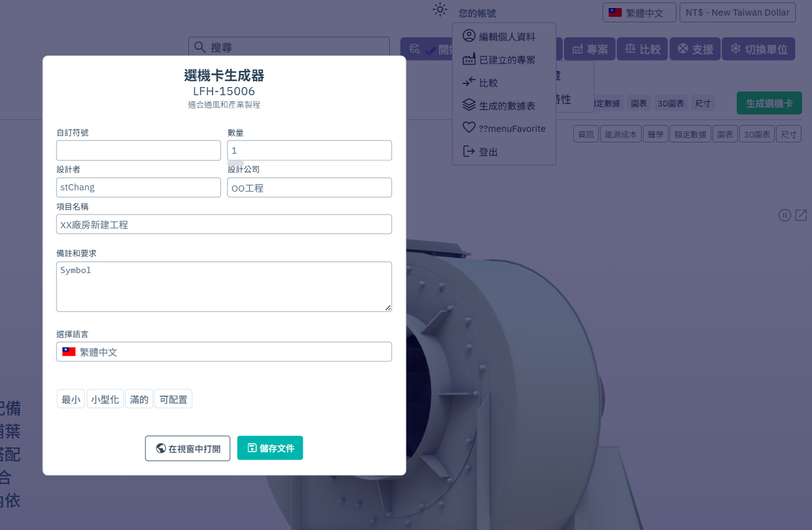The width and height of the screenshot is (812, 530).
Task: Open the 選擇語言 dropdown in the dialog
Action: (224, 351)
